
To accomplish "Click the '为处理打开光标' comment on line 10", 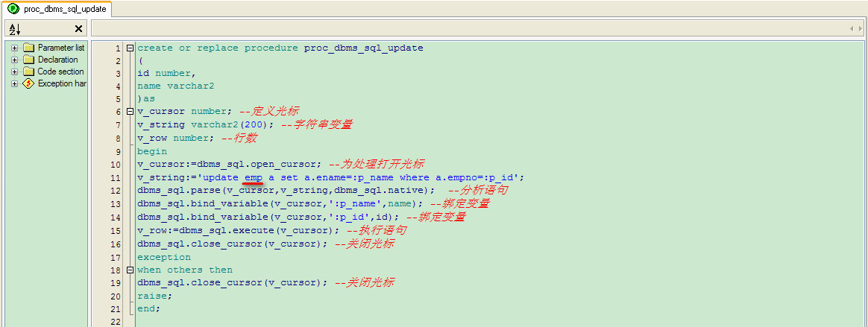I will click(383, 165).
